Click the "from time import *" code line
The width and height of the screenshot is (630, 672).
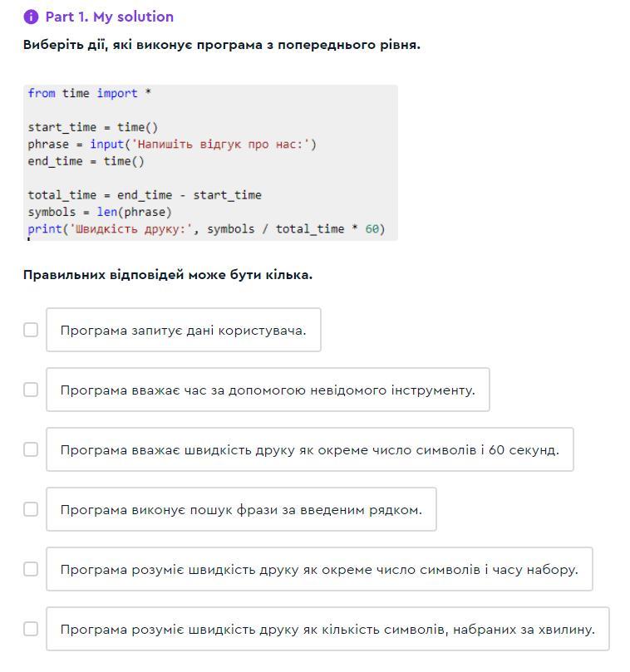click(x=89, y=93)
